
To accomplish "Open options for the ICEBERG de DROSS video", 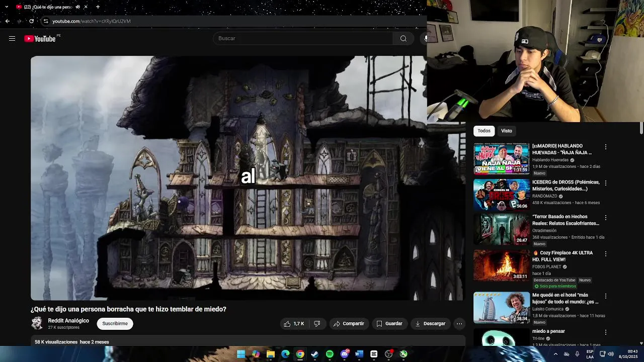I will (606, 183).
